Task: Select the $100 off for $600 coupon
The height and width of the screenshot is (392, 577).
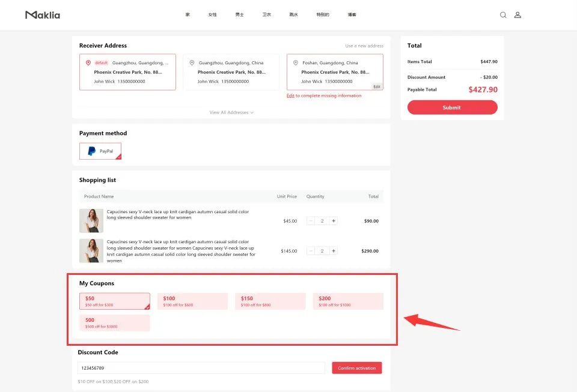Action: pos(192,301)
